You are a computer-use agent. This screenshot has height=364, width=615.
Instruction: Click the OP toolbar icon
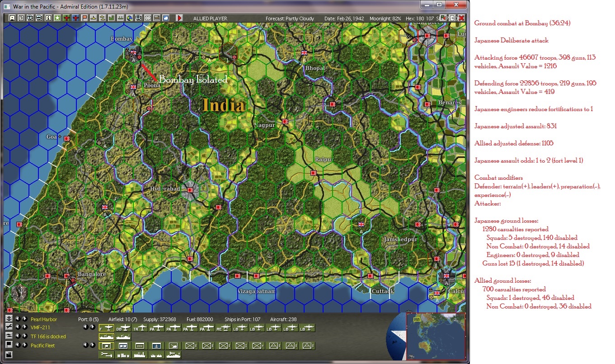(x=148, y=18)
